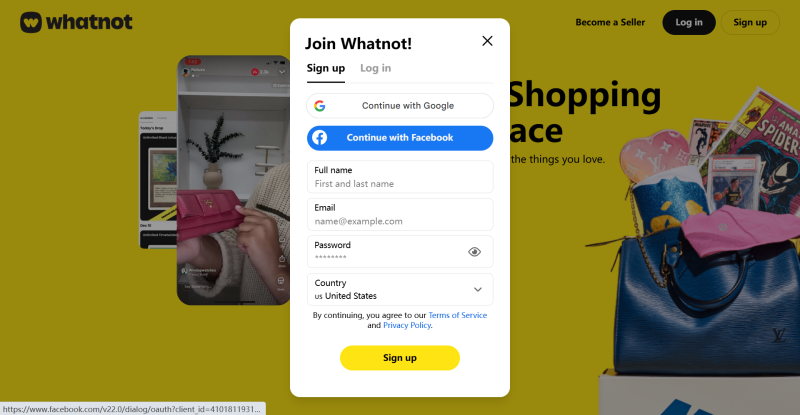Click the Facebook logo icon
The image size is (800, 415).
[320, 138]
